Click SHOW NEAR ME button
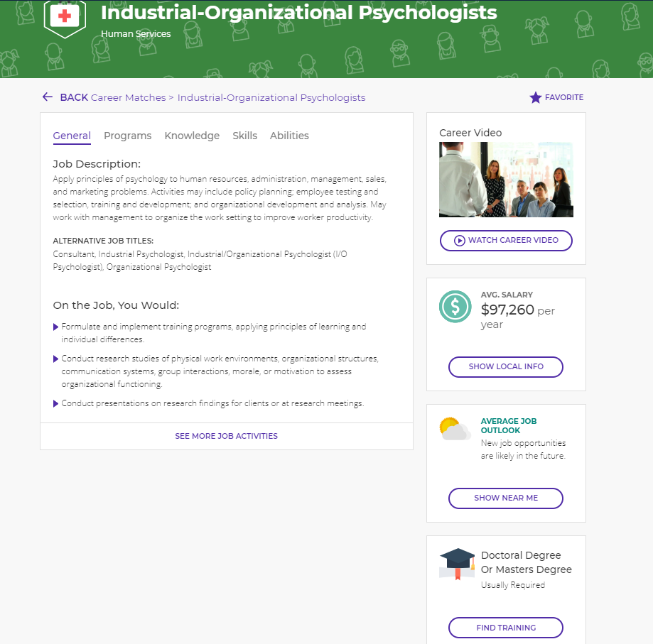 506,498
